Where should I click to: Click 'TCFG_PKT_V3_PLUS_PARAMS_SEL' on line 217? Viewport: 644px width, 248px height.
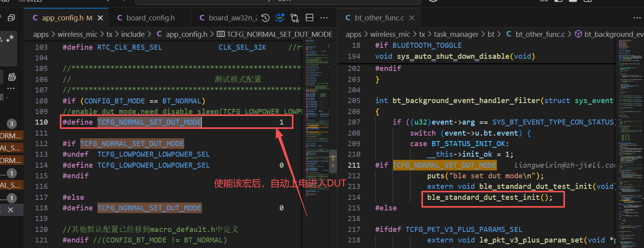tap(464, 230)
